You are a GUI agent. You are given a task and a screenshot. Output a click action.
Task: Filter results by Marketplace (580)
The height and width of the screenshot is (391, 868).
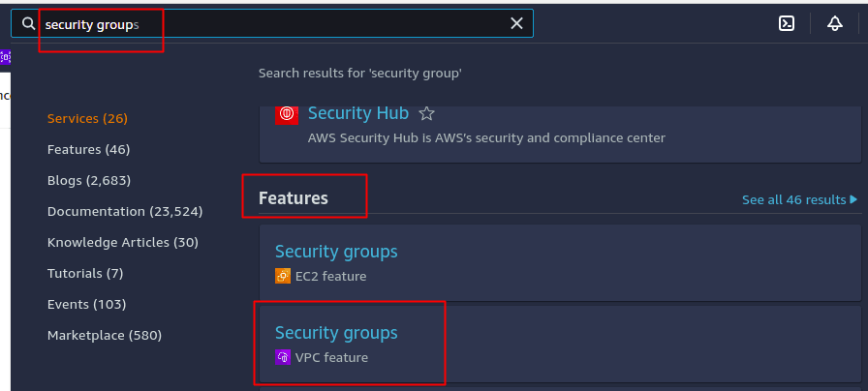pos(104,335)
